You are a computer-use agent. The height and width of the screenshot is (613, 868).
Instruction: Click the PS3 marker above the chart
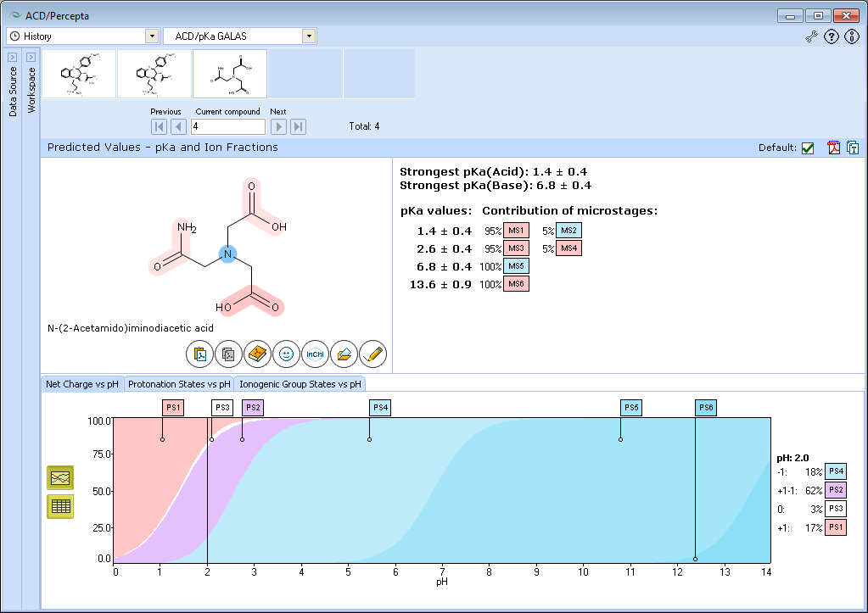point(222,408)
